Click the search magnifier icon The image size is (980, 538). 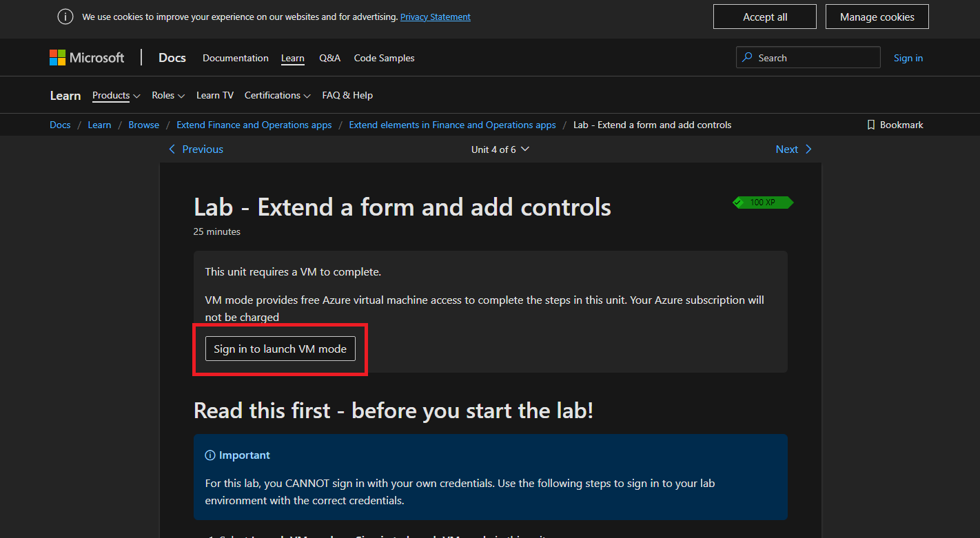pos(747,58)
